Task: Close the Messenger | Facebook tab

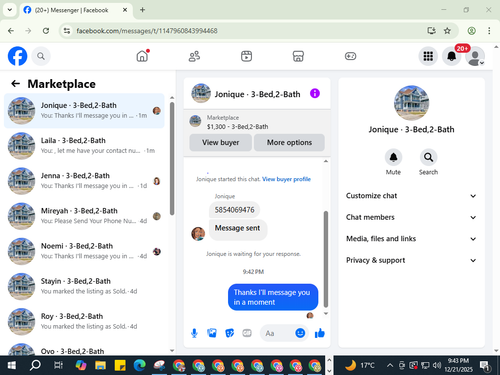Action: [125, 10]
